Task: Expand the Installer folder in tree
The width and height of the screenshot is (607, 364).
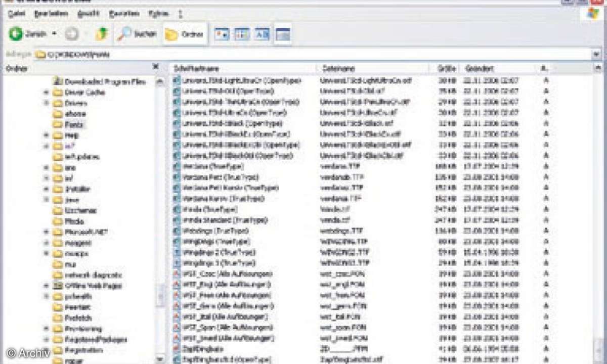Action: [x=46, y=189]
